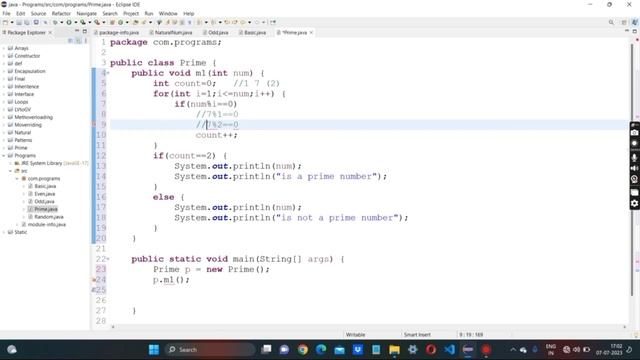This screenshot has height=360, width=640.
Task: Open the Run button dropdown arrow
Action: (x=76, y=22)
